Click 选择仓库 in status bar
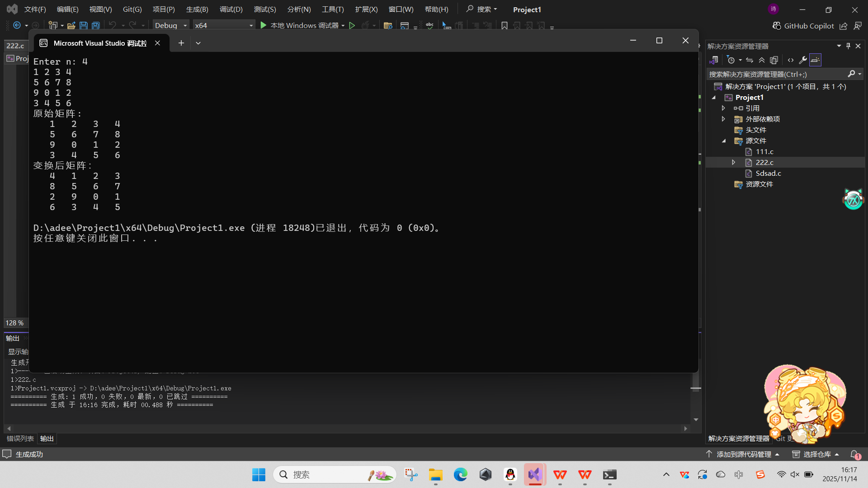Viewport: 868px width, 488px height. click(816, 454)
